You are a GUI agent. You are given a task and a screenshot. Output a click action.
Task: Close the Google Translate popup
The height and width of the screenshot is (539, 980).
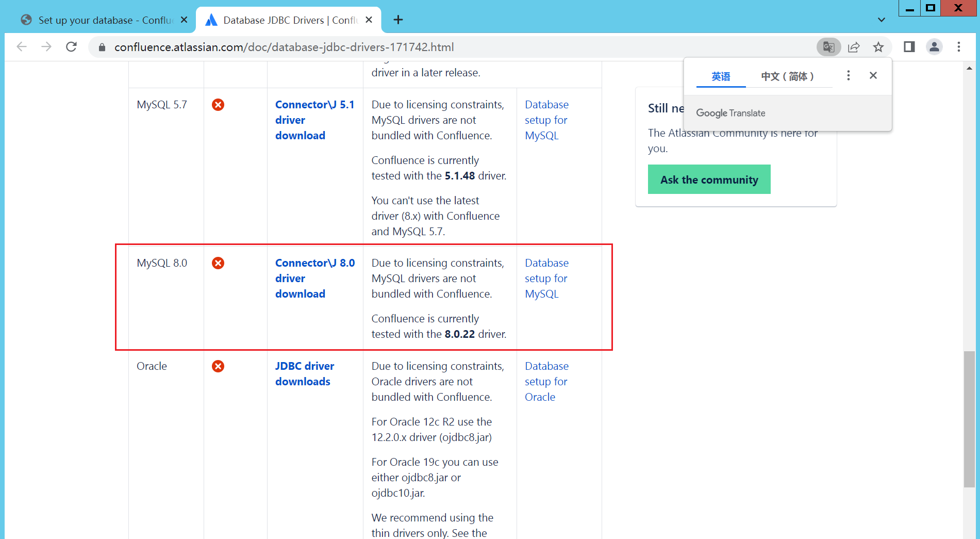point(873,75)
